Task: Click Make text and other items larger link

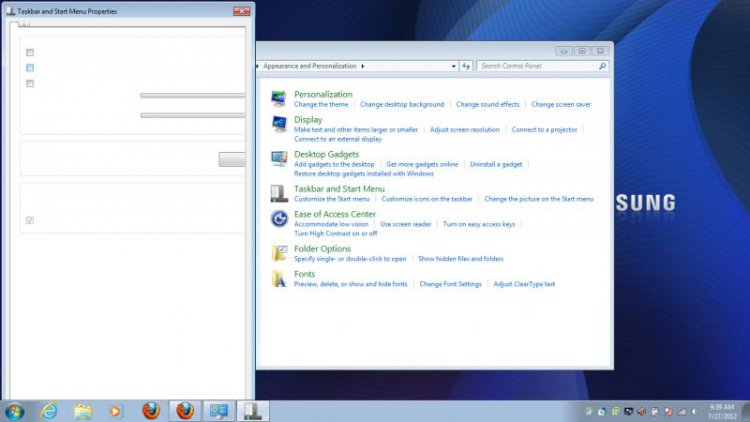Action: [356, 130]
